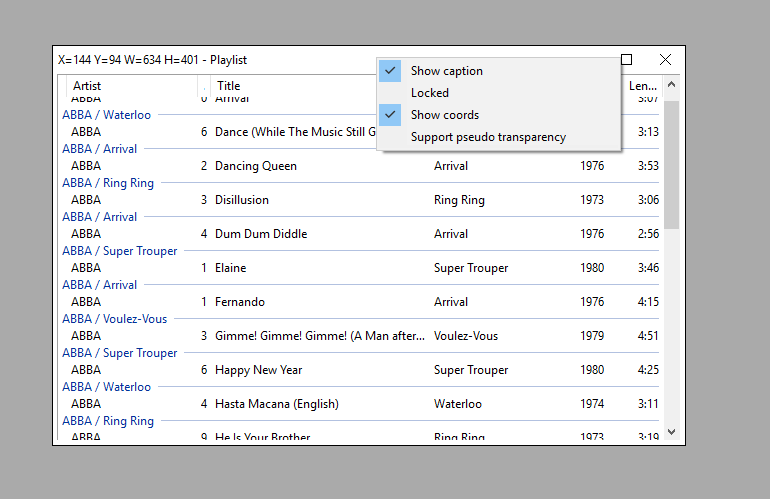Click the Hasta Macana (English) track
The image size is (770, 499).
(x=277, y=404)
